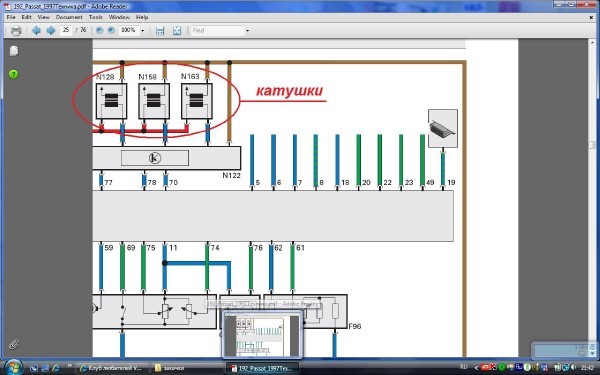Open the Document menu
Screen dimensions: 600x375
69,17
